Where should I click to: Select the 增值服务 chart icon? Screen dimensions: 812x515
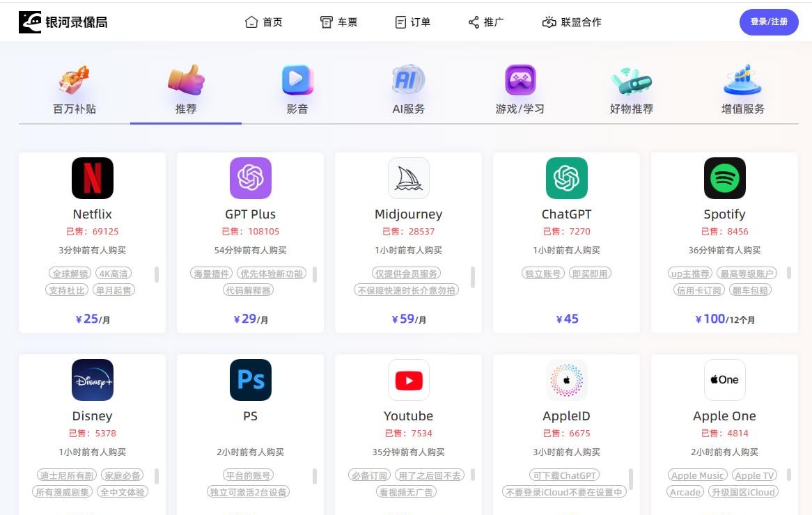click(x=742, y=80)
